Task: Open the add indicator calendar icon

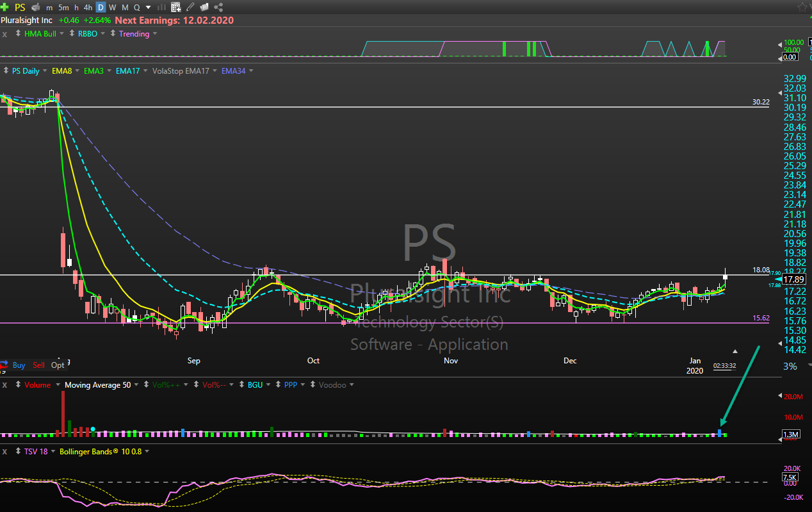Action: (x=176, y=8)
